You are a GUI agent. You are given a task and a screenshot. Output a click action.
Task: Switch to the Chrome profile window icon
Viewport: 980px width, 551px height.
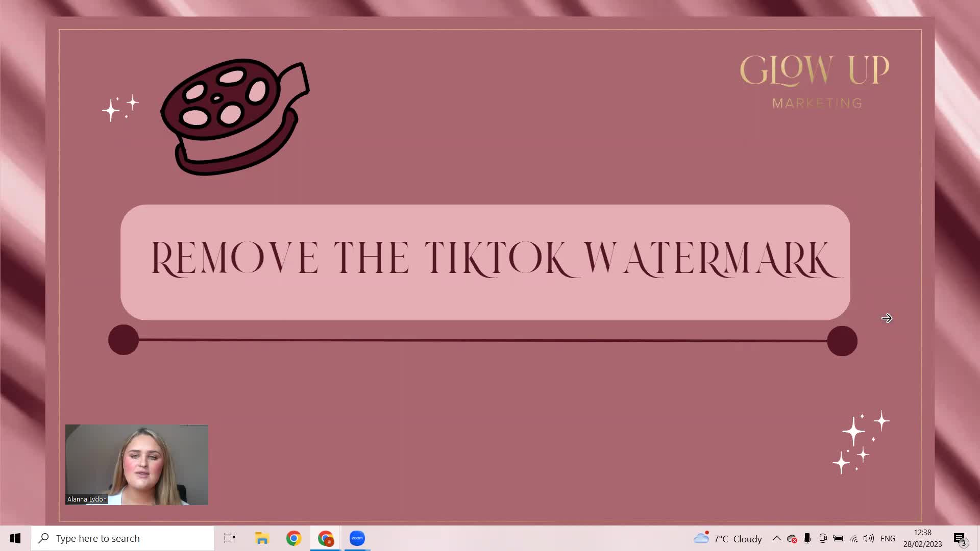[326, 538]
